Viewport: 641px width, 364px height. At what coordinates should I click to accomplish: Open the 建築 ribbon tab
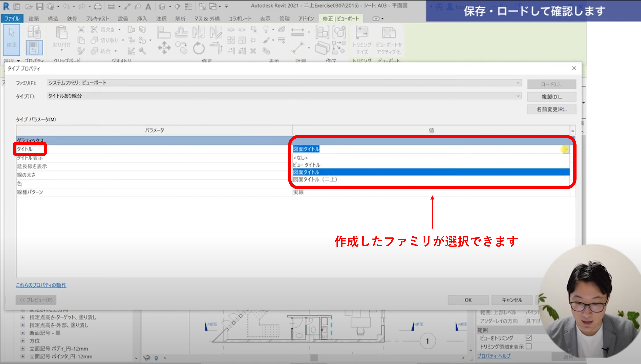(x=34, y=19)
